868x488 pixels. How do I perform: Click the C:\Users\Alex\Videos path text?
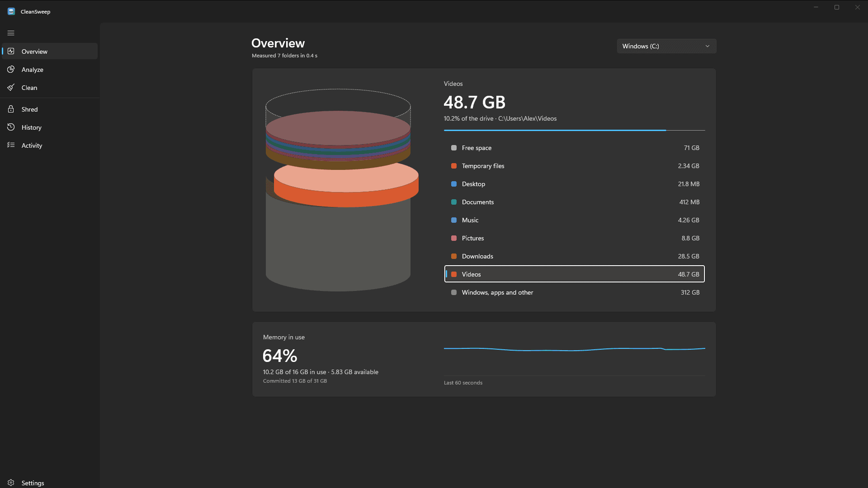[528, 118]
